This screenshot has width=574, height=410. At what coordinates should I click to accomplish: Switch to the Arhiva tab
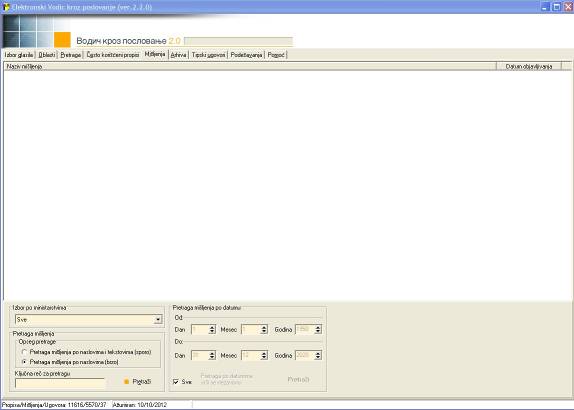[x=178, y=55]
